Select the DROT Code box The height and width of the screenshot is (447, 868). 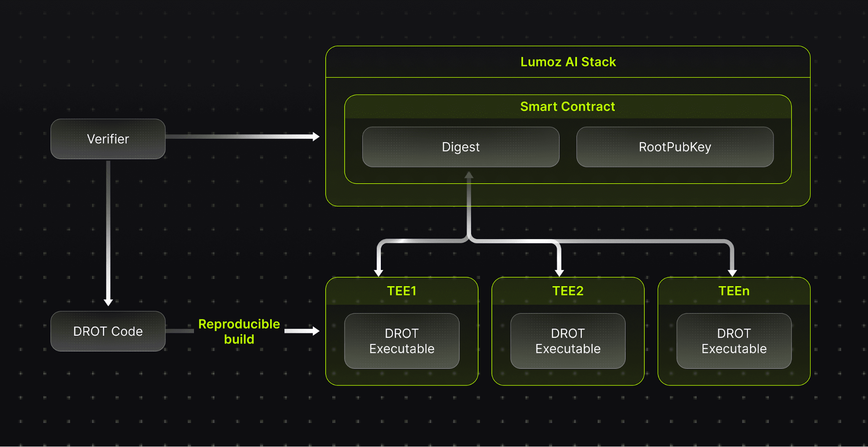[x=108, y=331]
